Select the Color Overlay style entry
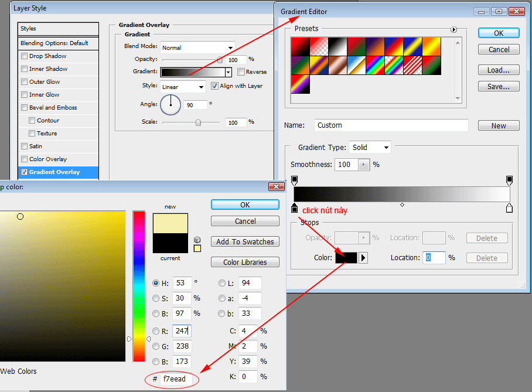This screenshot has height=392, width=532. [x=58, y=159]
